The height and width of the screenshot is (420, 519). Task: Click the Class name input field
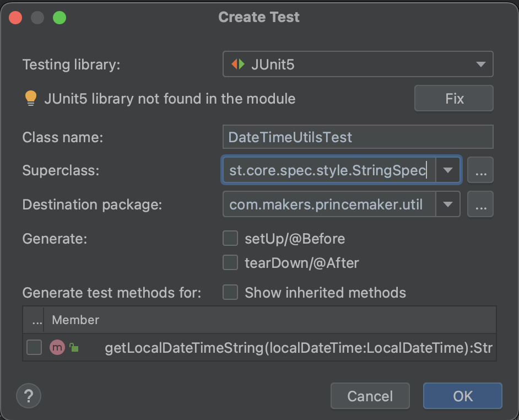(358, 137)
